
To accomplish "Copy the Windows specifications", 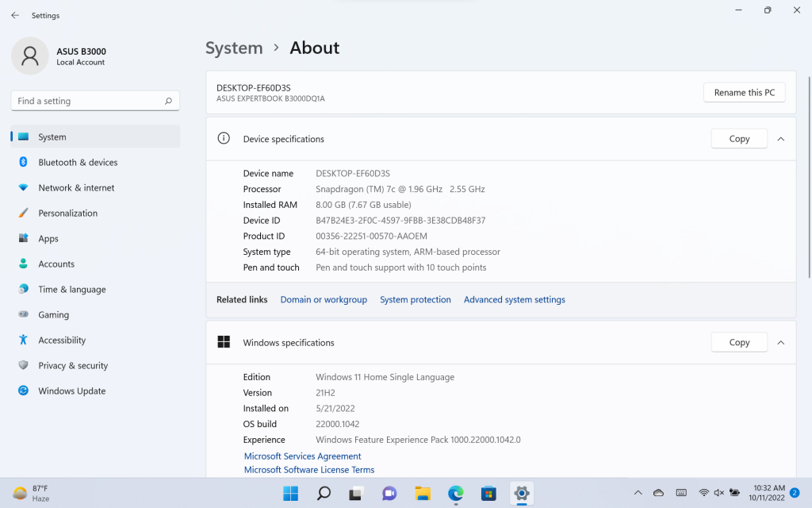I will [739, 342].
